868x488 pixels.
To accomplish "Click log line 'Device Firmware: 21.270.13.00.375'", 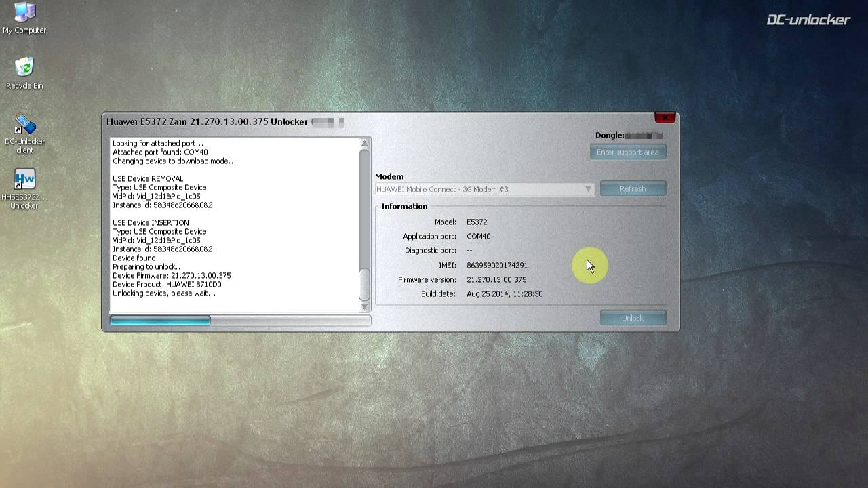I will point(172,276).
